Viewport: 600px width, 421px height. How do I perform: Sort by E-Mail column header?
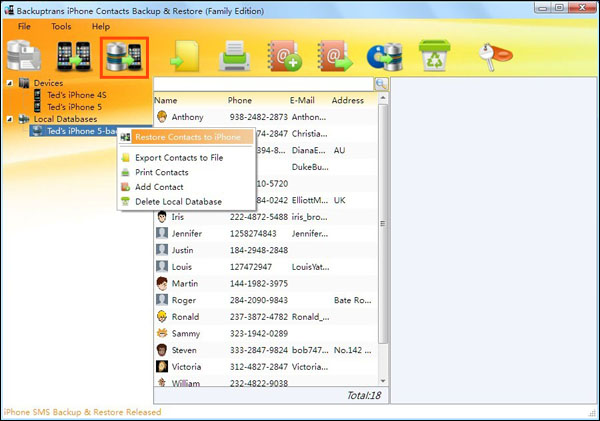pyautogui.click(x=302, y=100)
